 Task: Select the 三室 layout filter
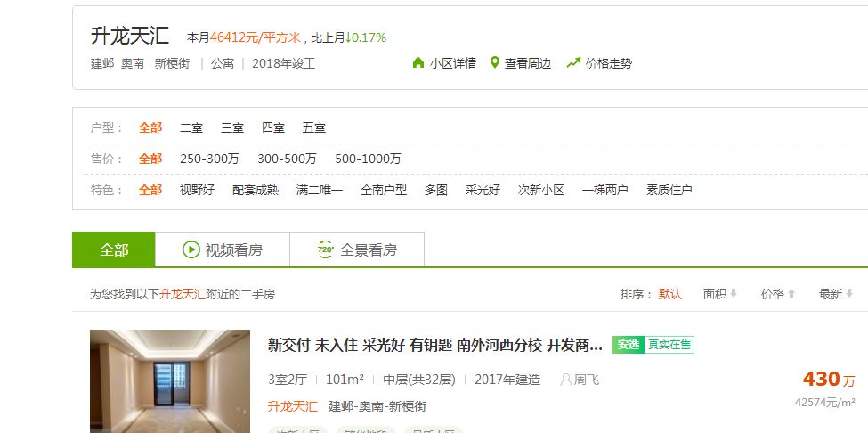[x=232, y=128]
